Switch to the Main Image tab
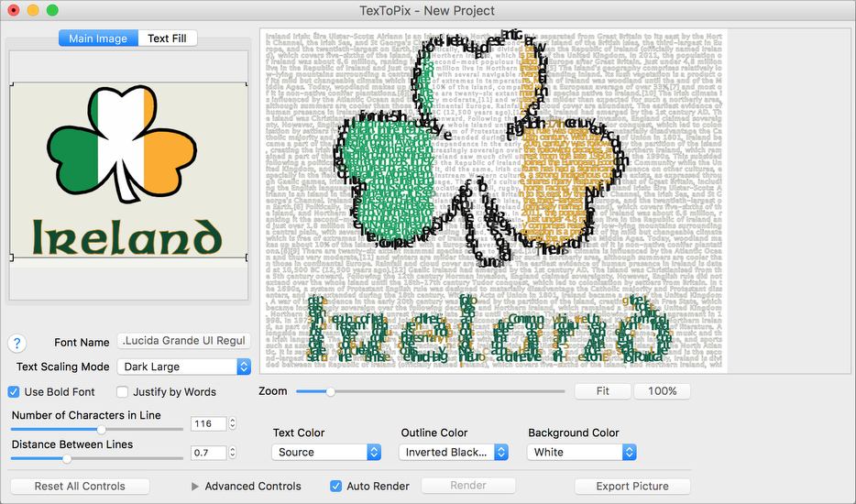 point(98,38)
